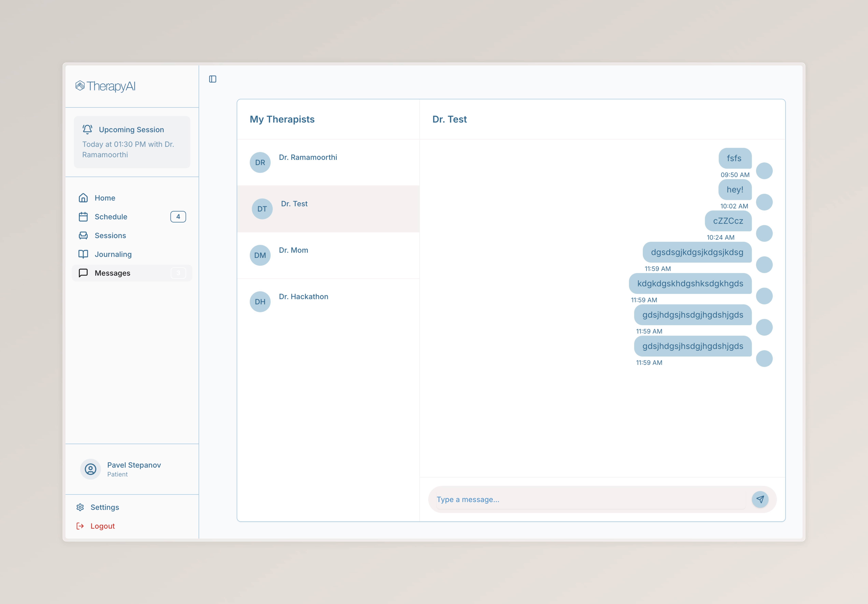The image size is (868, 604).
Task: Click the Upcoming Session bell icon
Action: (87, 130)
